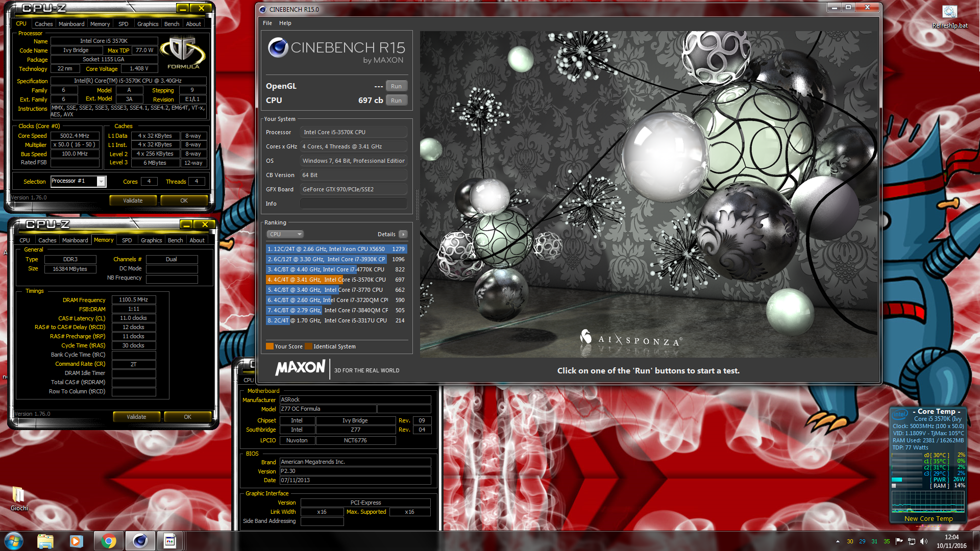Image resolution: width=980 pixels, height=551 pixels.
Task: Expand ranking Details arrow button
Action: pyautogui.click(x=403, y=234)
